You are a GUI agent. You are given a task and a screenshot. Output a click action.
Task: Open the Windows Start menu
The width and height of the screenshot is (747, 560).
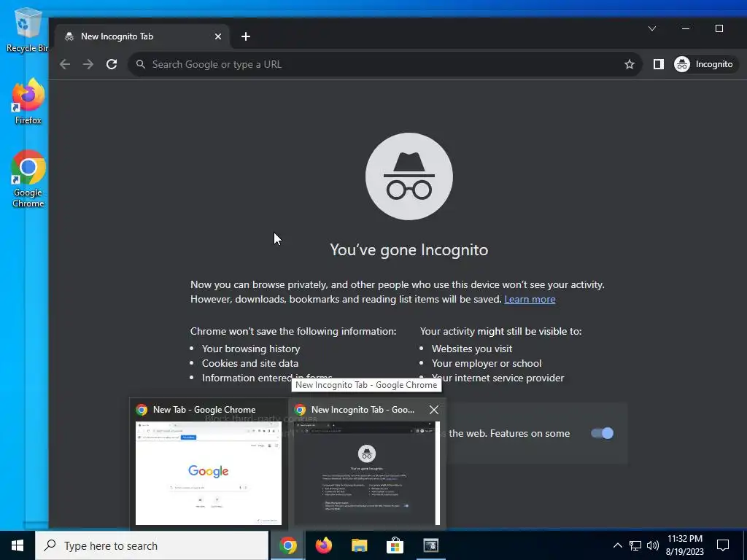click(x=18, y=545)
